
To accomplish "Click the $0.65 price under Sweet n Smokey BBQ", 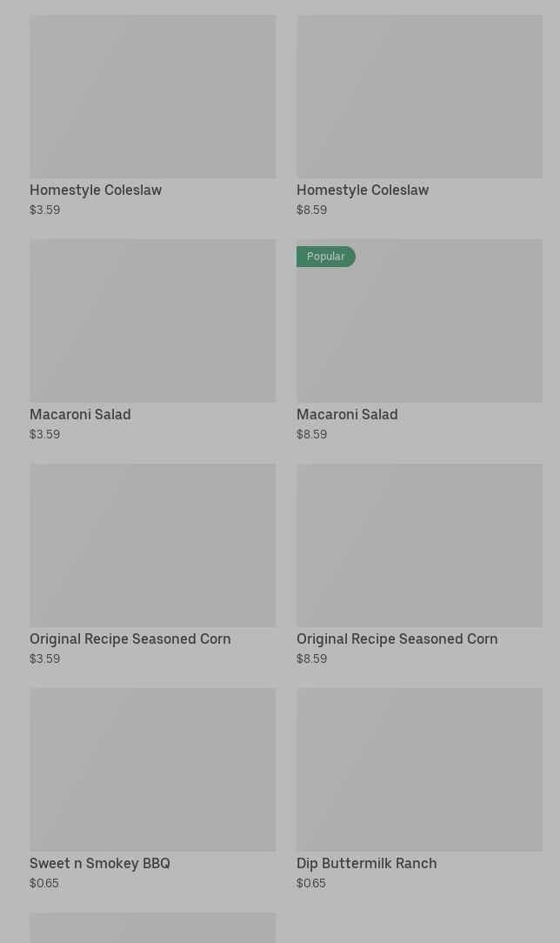I will pos(44,883).
